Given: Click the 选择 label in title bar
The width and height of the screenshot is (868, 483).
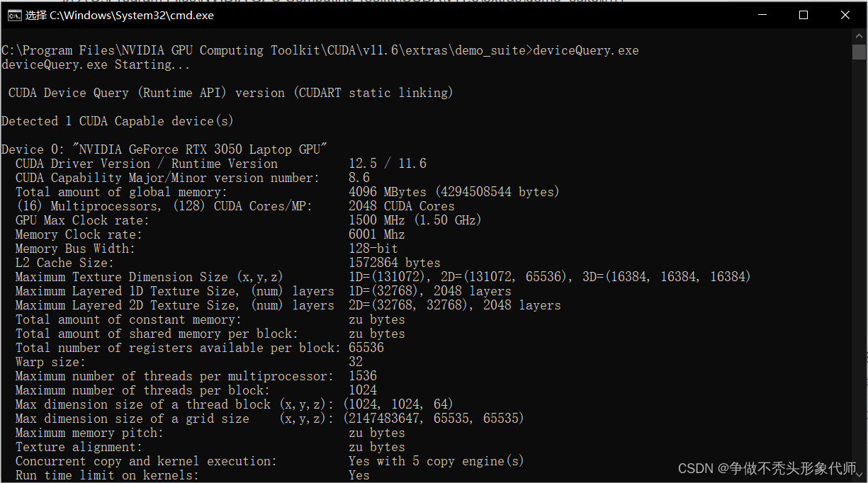Looking at the screenshot, I should [35, 14].
